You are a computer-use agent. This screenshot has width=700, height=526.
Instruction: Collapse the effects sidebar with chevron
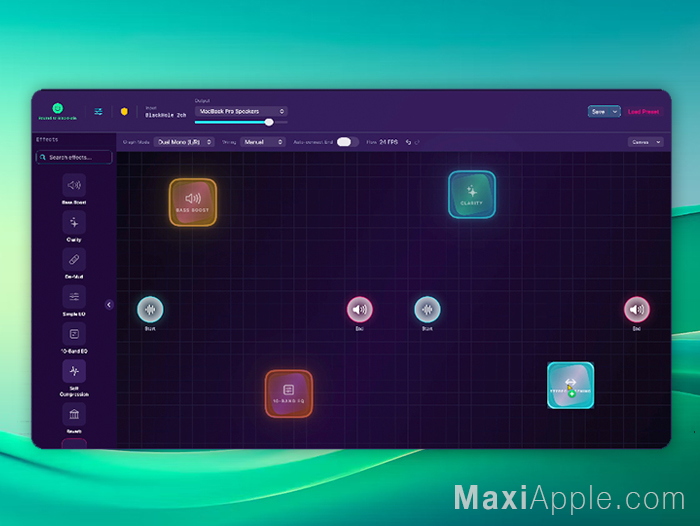[x=109, y=305]
